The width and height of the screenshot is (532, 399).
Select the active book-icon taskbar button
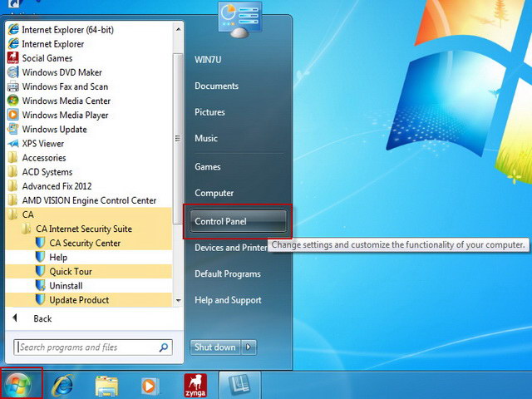point(240,385)
